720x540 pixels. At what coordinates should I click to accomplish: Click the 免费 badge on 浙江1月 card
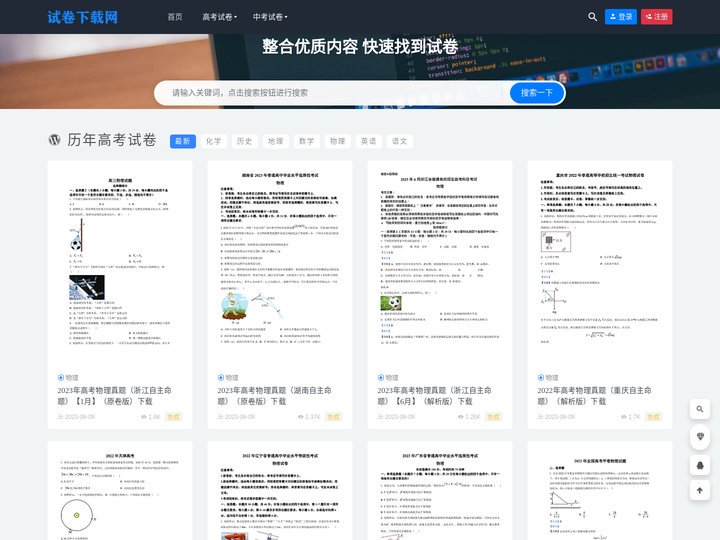[x=173, y=417]
